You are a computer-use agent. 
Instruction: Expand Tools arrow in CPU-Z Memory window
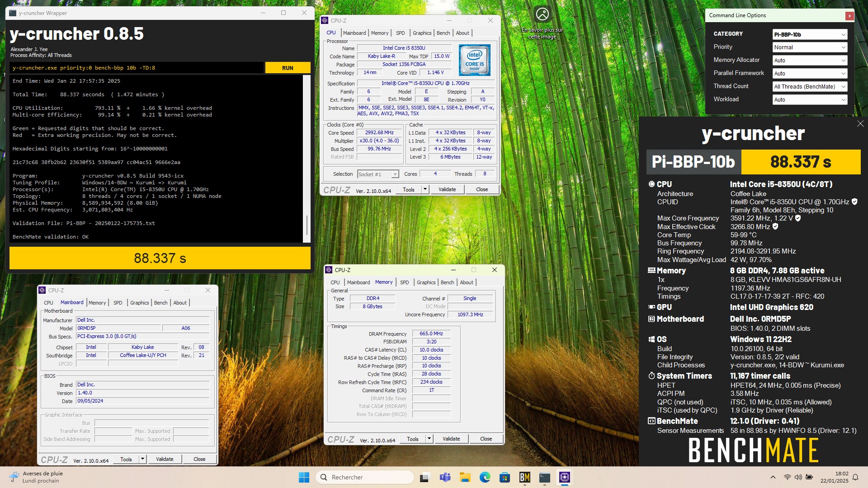tap(429, 439)
